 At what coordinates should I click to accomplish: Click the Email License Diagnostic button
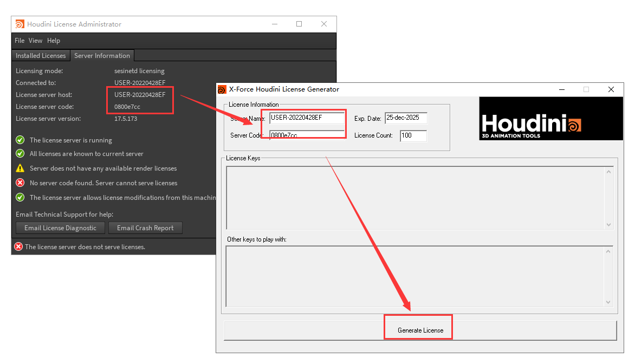[x=60, y=228]
